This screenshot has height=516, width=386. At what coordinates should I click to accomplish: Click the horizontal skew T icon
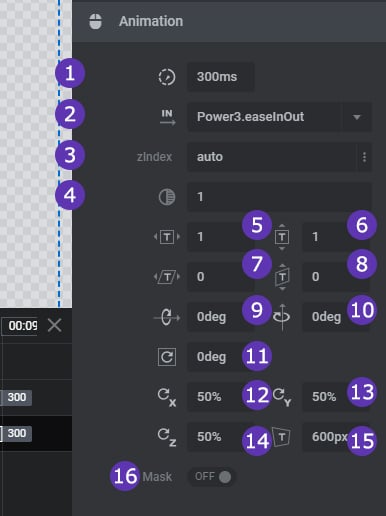click(x=167, y=277)
